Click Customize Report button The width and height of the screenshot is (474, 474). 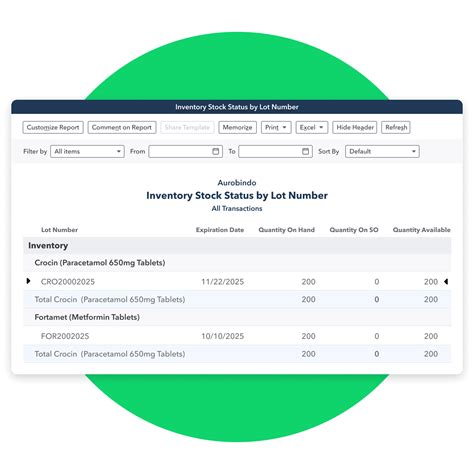point(53,127)
